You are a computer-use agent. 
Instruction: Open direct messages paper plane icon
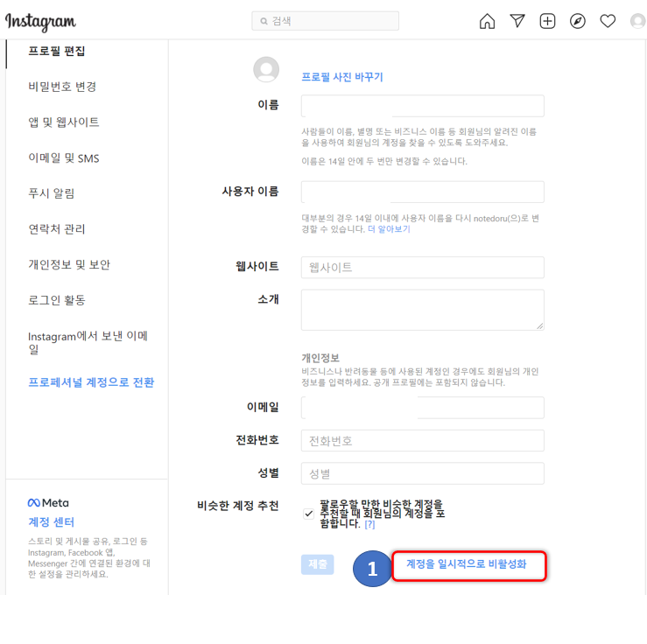click(517, 21)
